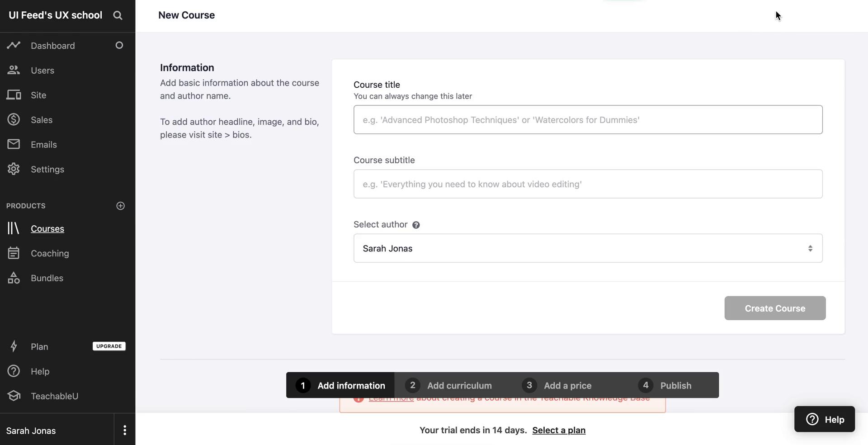Image resolution: width=868 pixels, height=445 pixels.
Task: Click the Select a plan link
Action: click(559, 430)
